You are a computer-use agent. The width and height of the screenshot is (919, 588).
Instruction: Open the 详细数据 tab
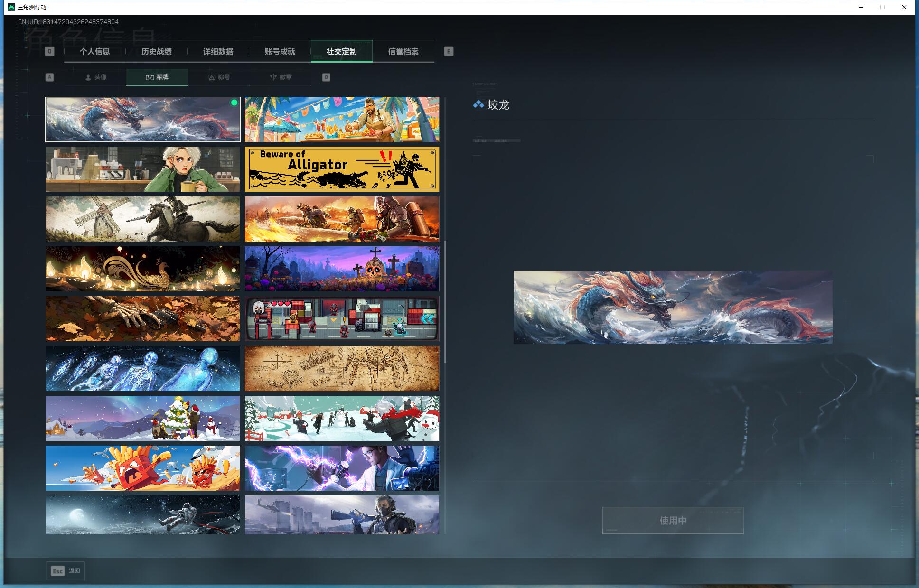click(218, 51)
